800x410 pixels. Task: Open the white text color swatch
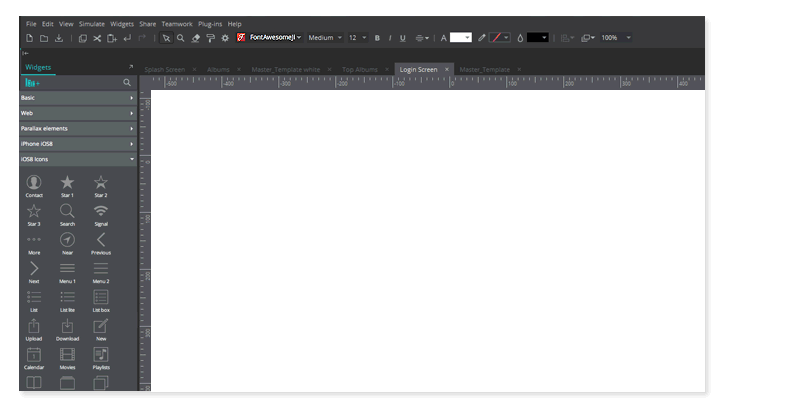tap(460, 38)
